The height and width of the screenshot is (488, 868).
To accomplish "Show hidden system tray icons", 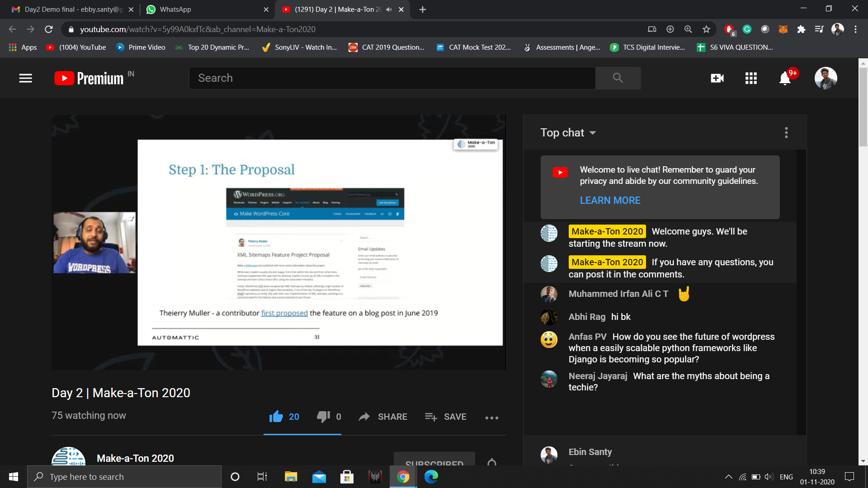I will click(x=728, y=477).
